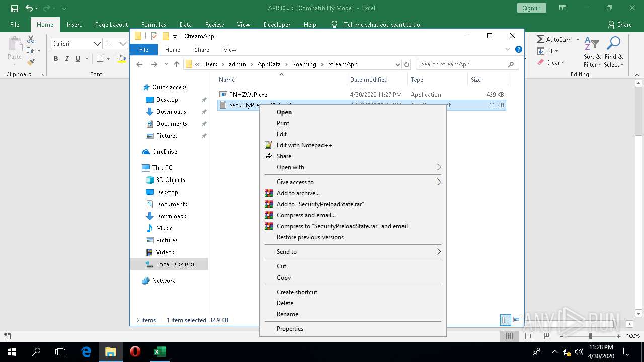Click the Refresh icon beside address bar
This screenshot has height=362, width=644.
point(407,64)
